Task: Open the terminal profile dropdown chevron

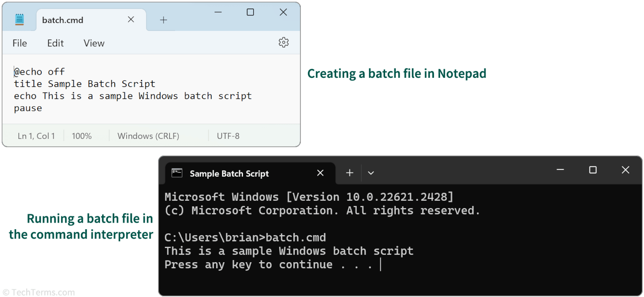Action: (371, 173)
